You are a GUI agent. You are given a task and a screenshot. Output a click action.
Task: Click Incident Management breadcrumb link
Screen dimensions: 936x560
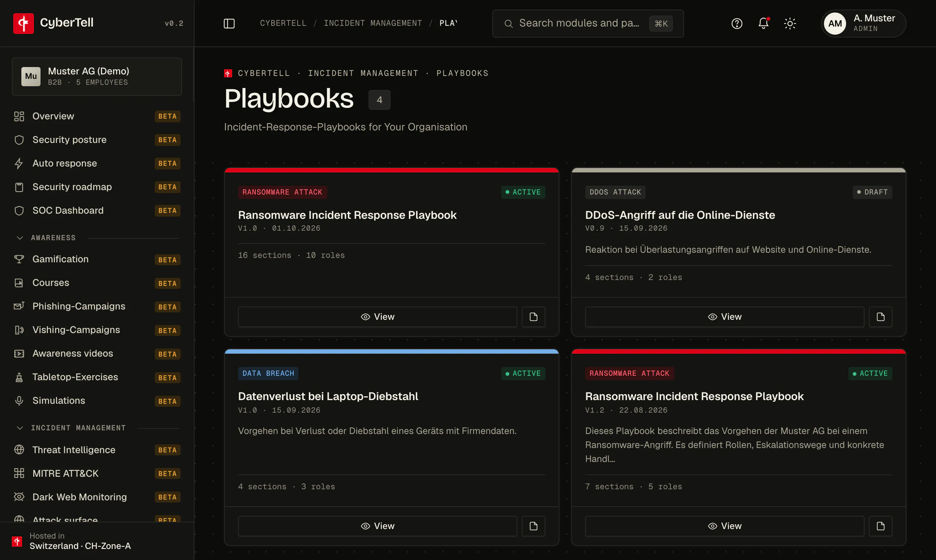point(373,24)
